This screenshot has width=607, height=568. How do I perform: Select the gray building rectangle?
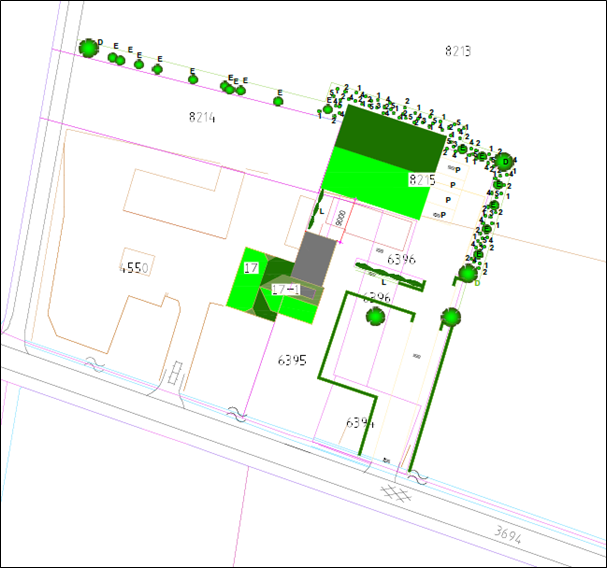click(x=314, y=259)
